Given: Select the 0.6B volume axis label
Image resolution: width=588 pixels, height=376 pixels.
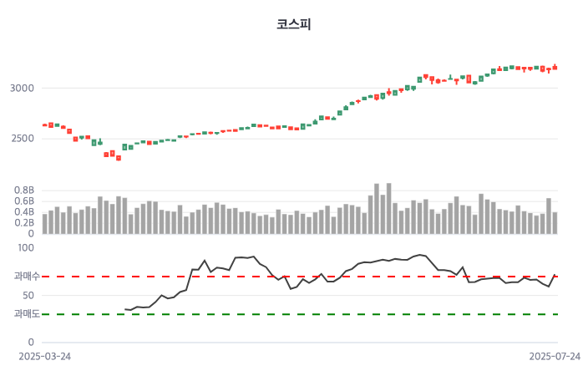Looking at the screenshot, I should [24, 201].
